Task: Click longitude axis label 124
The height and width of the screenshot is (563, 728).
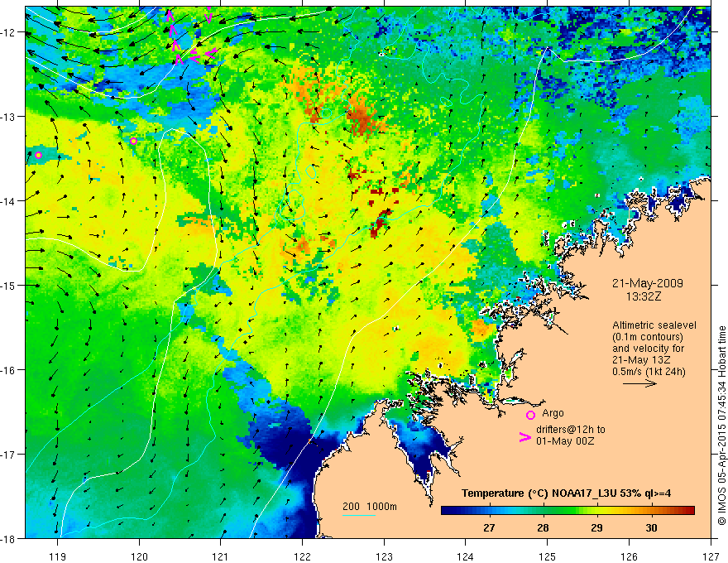Action: [x=466, y=556]
